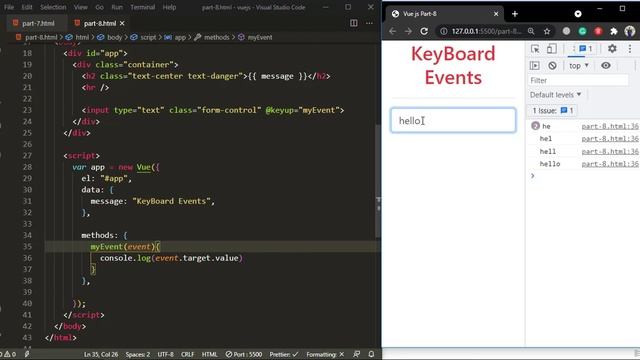Click the gray extension icon in Chrome
Viewport: 640px width, 360px height.
[566, 31]
